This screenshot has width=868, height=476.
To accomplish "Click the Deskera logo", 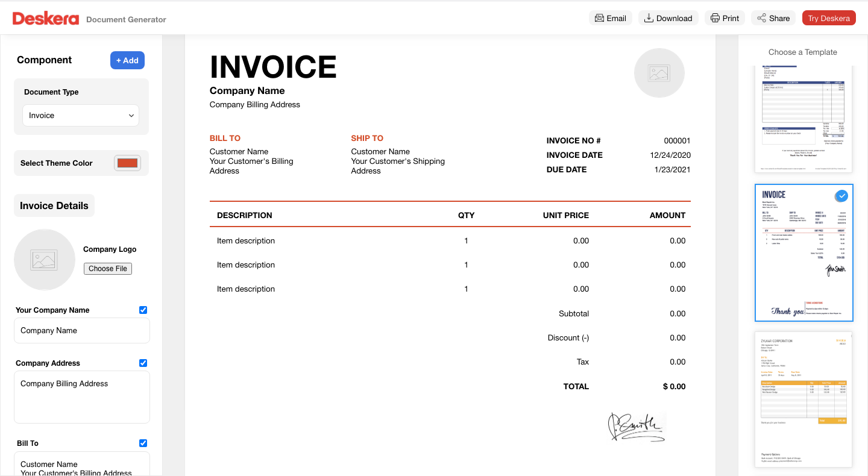I will tap(45, 17).
